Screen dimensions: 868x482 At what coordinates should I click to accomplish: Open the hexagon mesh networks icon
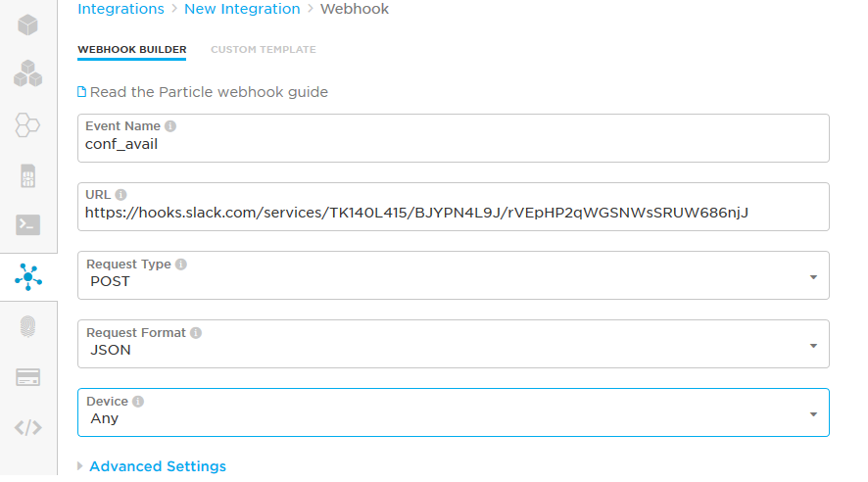[28, 124]
